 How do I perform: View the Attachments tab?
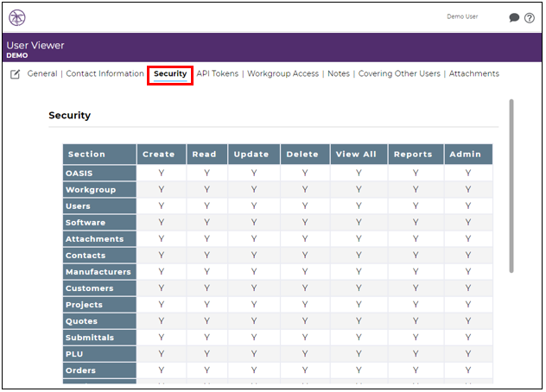(474, 73)
